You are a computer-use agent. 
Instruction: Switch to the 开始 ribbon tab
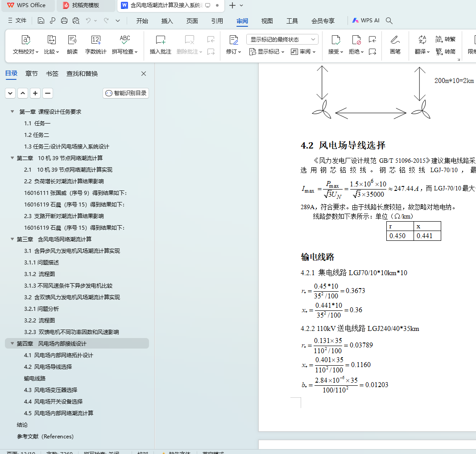(142, 21)
